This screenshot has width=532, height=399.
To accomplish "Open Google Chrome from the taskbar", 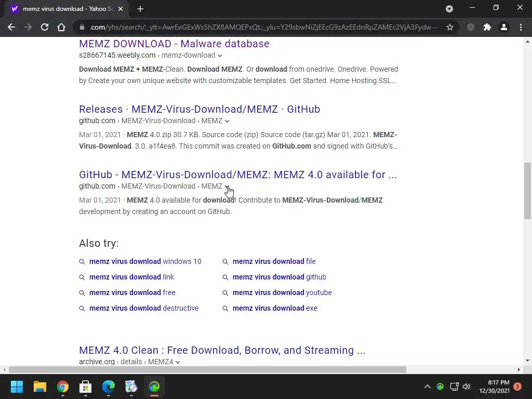I will tap(62, 387).
